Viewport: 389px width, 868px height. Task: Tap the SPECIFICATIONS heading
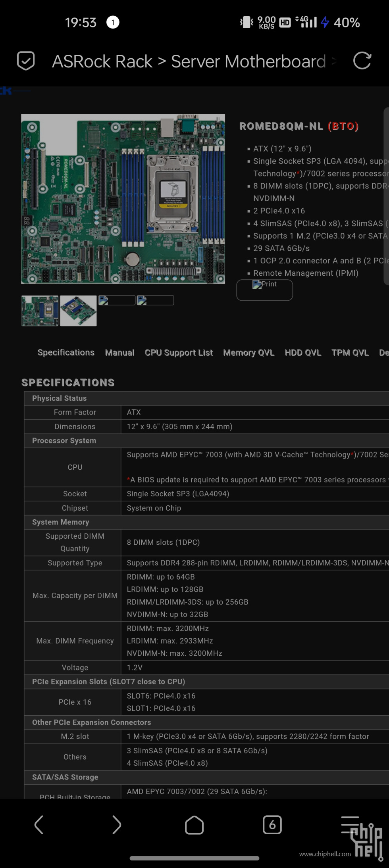(68, 382)
